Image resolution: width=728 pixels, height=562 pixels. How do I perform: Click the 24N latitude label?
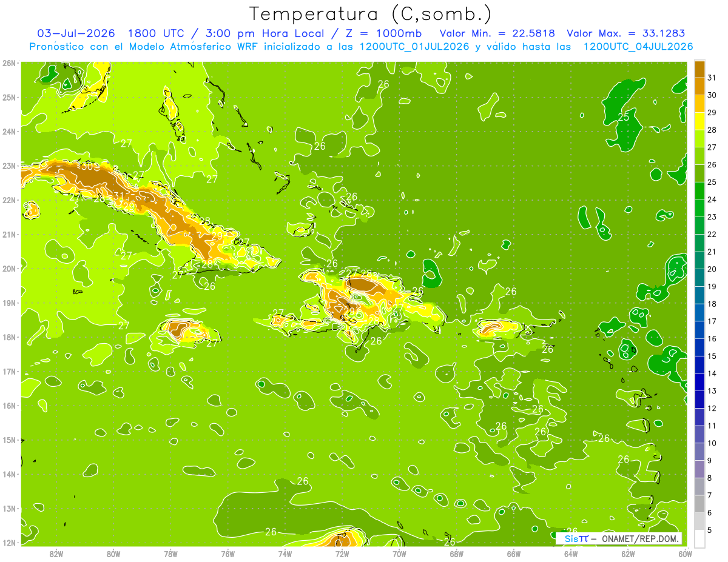pyautogui.click(x=9, y=132)
